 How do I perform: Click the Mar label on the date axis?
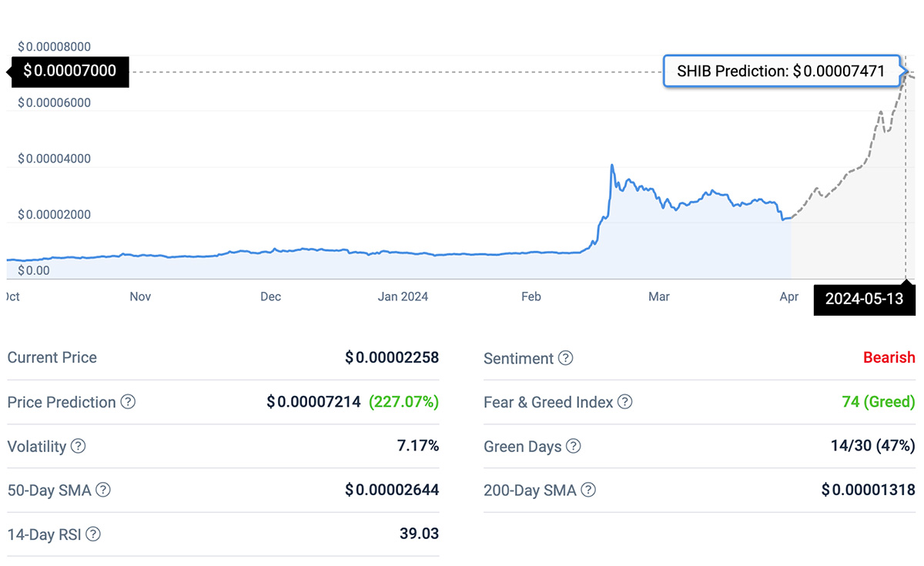click(659, 296)
